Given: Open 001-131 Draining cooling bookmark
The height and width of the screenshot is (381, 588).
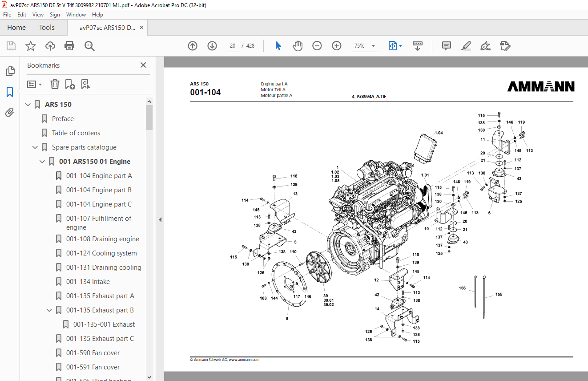Looking at the screenshot, I should pos(104,268).
